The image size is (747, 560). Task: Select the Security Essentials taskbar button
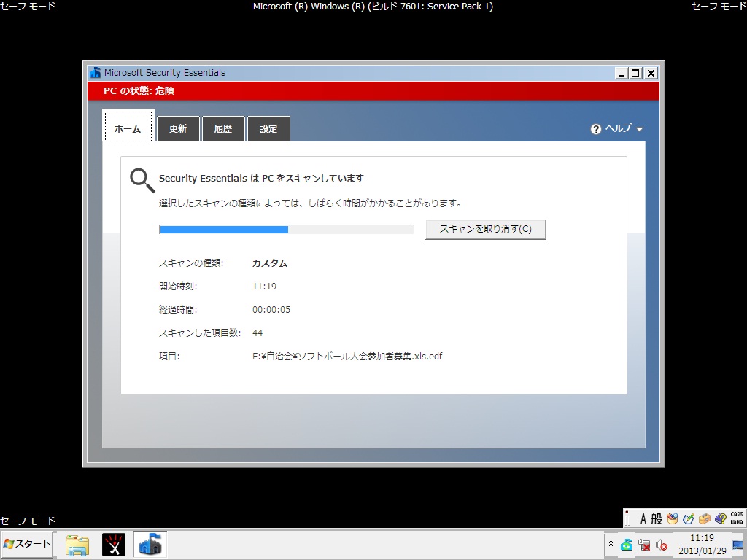point(150,545)
